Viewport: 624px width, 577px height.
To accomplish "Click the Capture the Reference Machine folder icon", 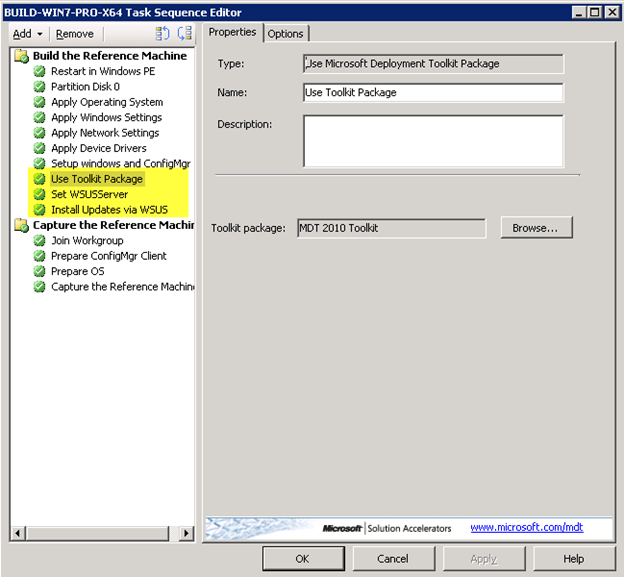I will tap(22, 225).
